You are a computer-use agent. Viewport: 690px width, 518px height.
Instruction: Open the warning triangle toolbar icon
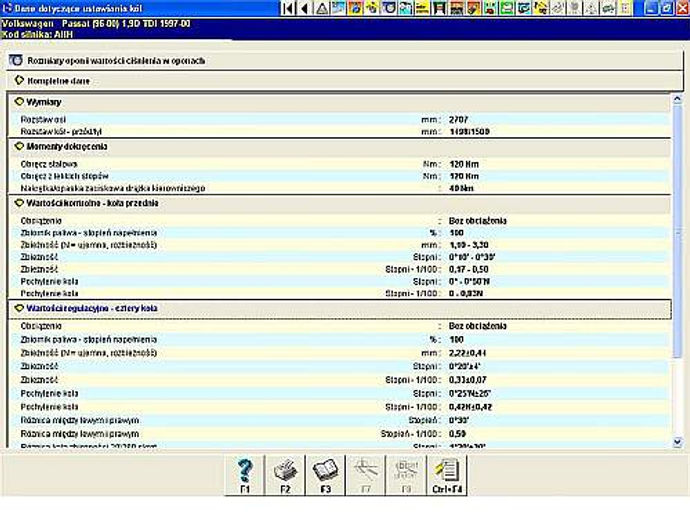coord(322,8)
